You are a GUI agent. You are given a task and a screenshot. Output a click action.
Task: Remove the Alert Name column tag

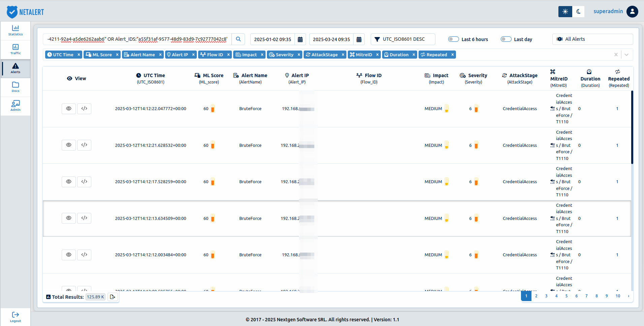[160, 55]
